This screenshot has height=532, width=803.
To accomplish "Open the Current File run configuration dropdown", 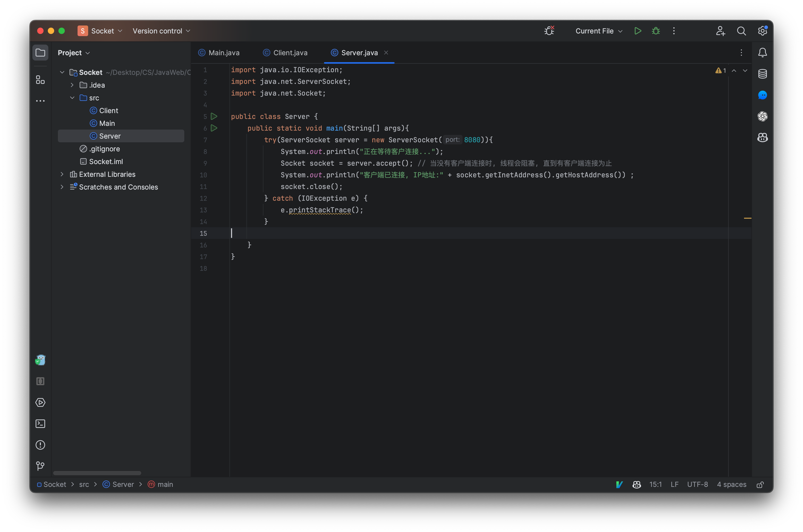I will pos(599,31).
